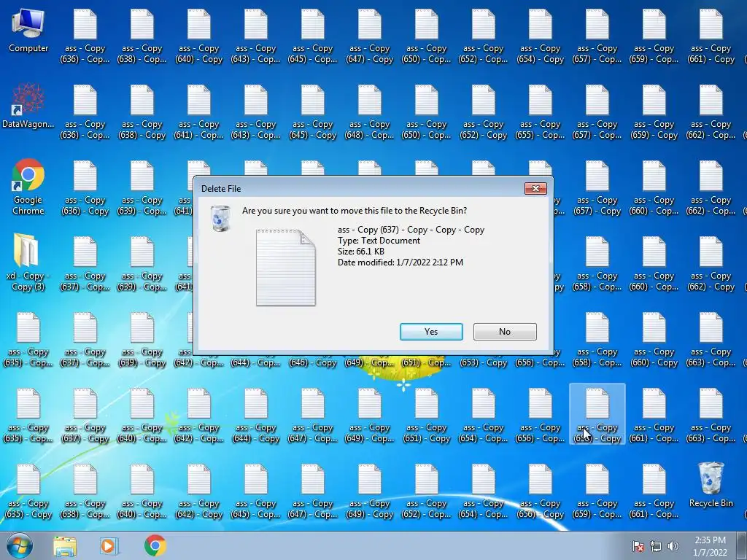Select file 'ass - Copy (657) - Copy'

pos(597,187)
